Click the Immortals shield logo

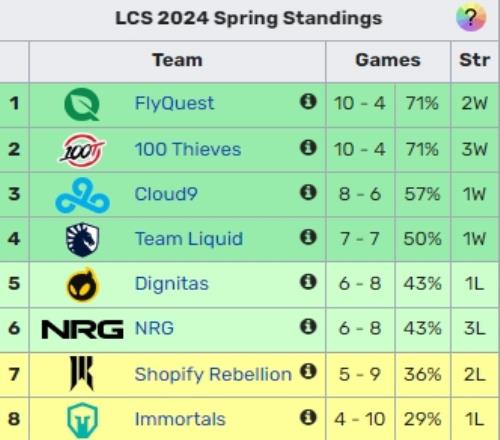(82, 420)
